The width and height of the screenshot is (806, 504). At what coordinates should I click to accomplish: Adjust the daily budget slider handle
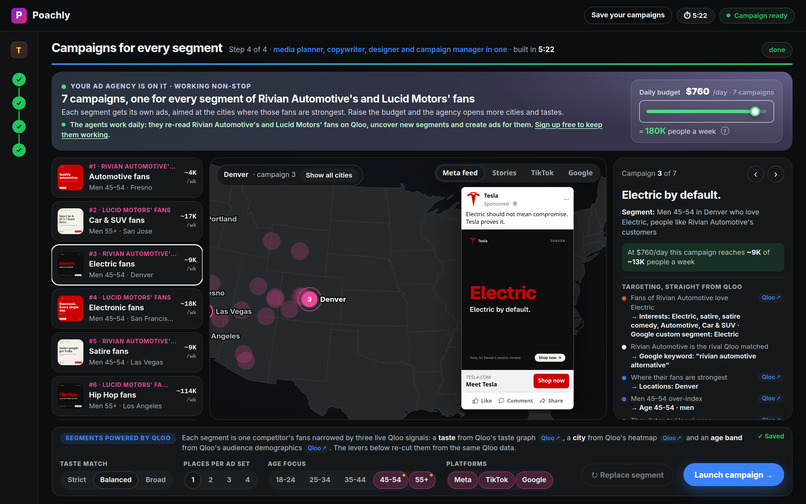pos(755,112)
